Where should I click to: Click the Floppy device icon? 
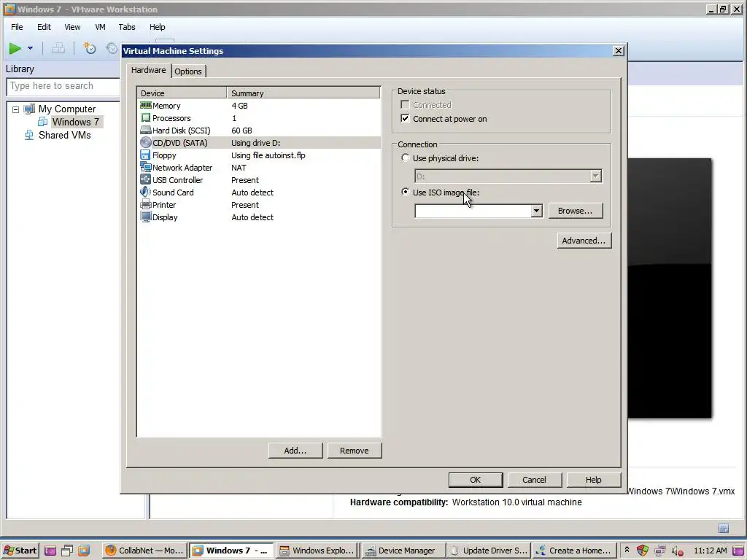click(x=145, y=155)
